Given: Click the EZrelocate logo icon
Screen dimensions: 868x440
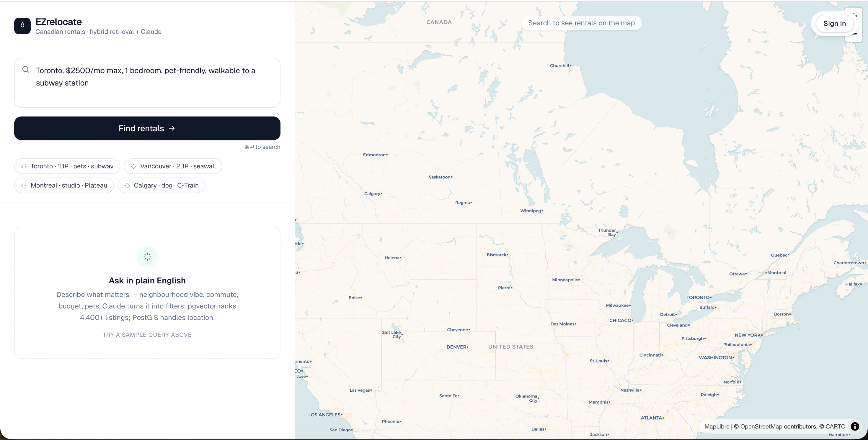Looking at the screenshot, I should coord(22,26).
